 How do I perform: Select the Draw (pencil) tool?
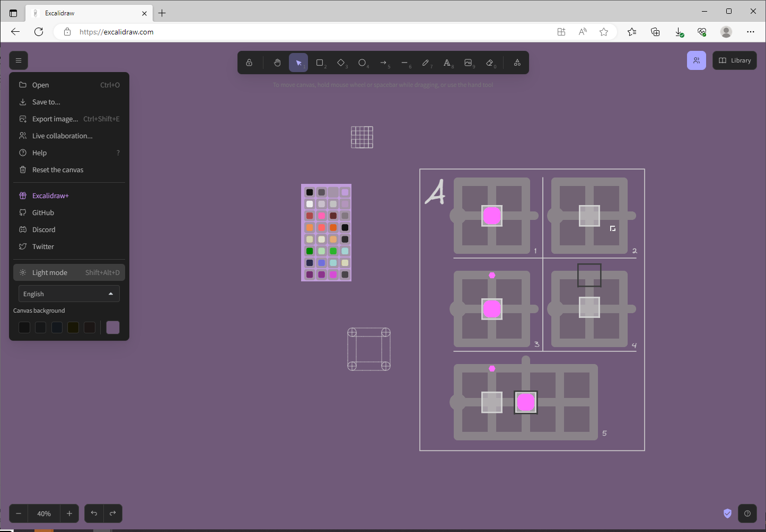[427, 62]
